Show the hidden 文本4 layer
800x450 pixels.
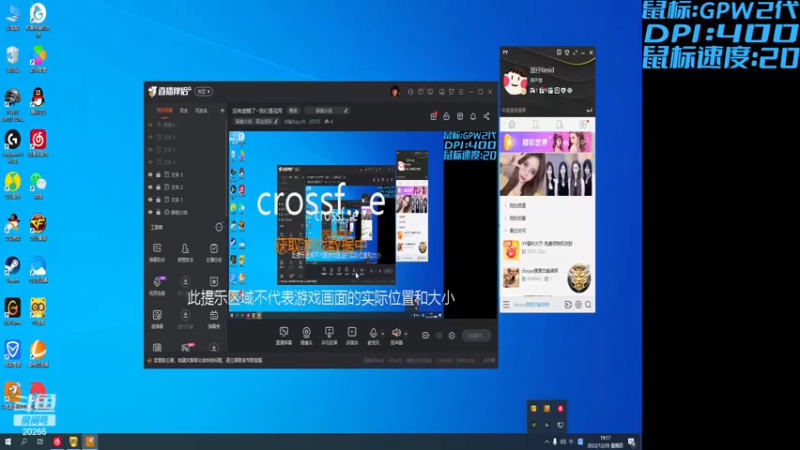click(150, 162)
